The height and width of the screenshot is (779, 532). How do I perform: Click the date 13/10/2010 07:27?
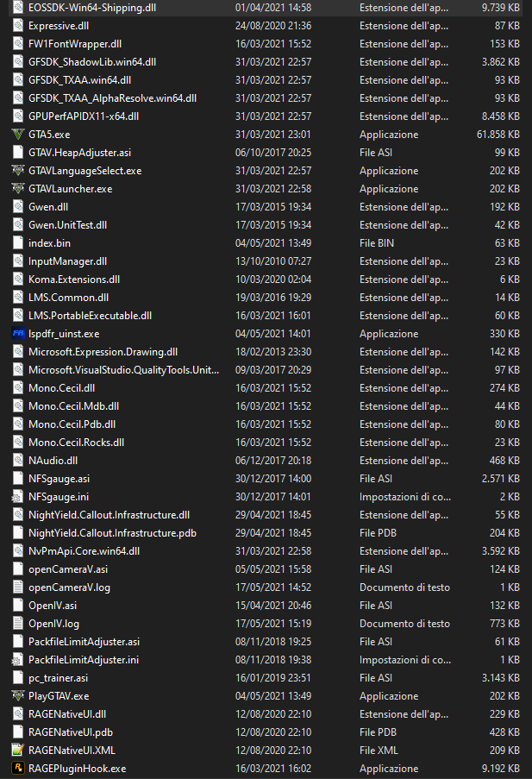tap(273, 261)
